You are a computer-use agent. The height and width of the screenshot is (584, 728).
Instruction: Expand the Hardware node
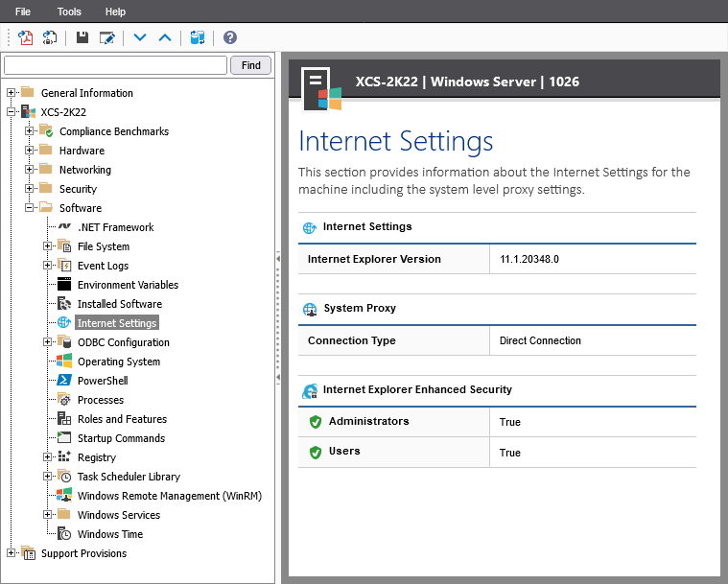tap(29, 150)
